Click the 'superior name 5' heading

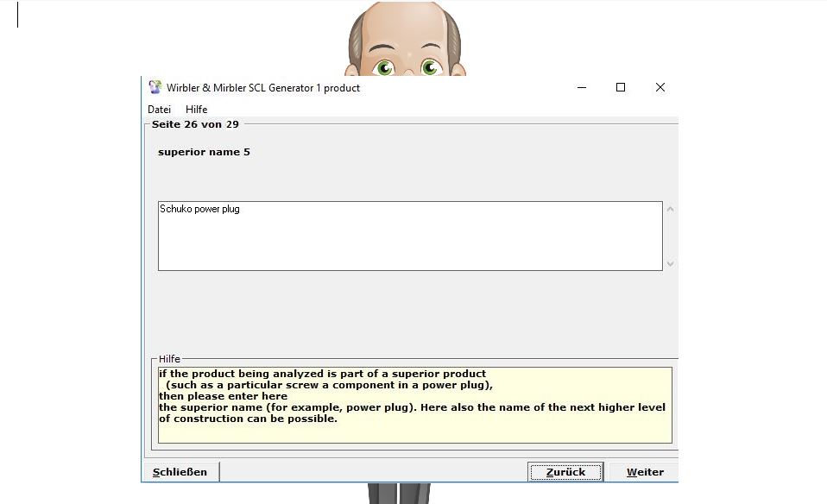204,152
